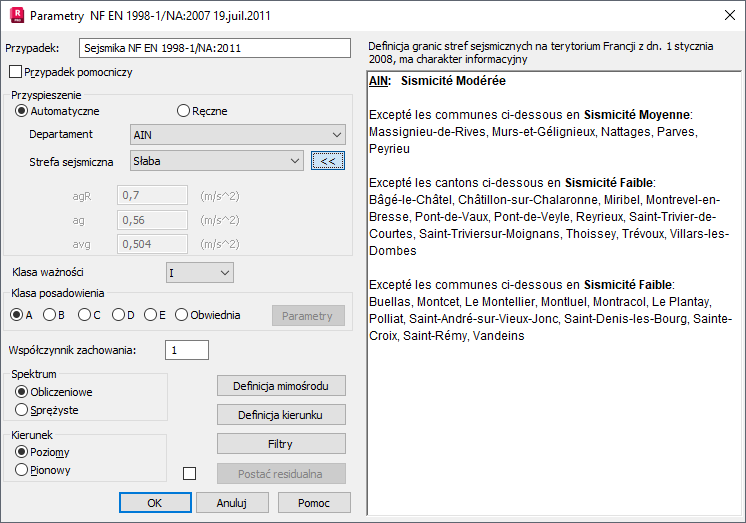Select foundation class D
746x523 pixels.
coord(118,315)
